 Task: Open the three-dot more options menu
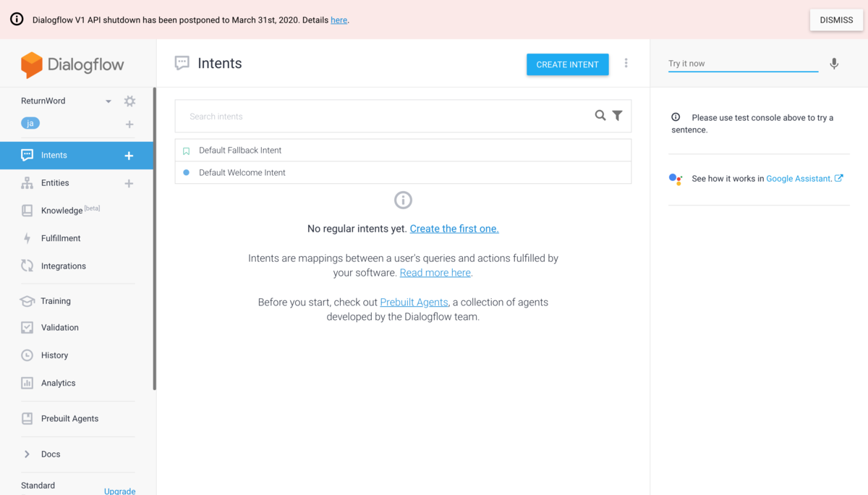626,64
